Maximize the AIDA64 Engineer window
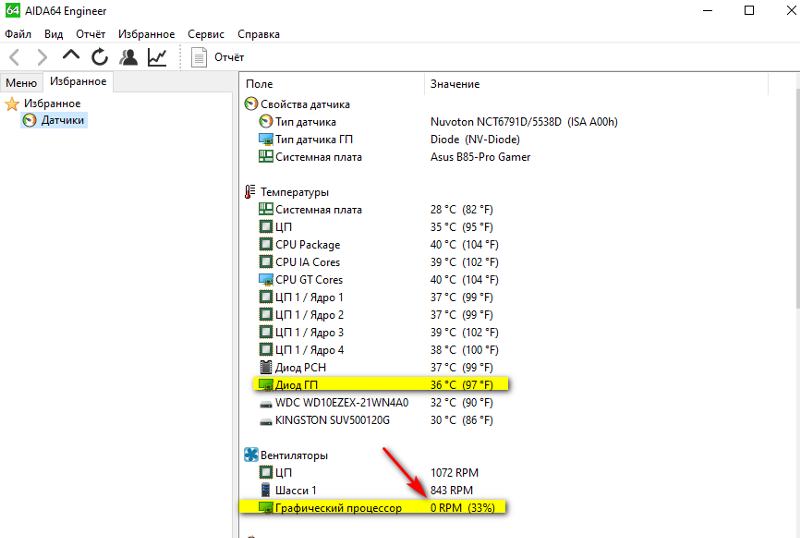This screenshot has width=800, height=538. pyautogui.click(x=749, y=10)
